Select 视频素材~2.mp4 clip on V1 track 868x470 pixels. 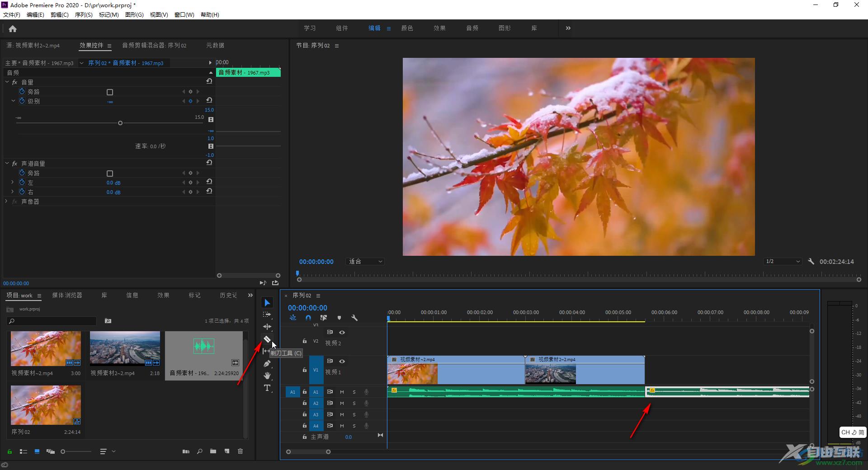(456, 370)
